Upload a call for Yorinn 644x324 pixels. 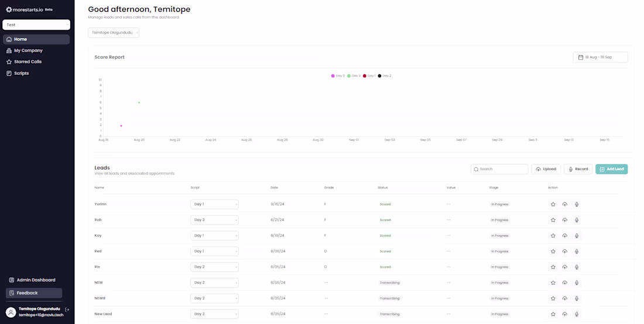click(565, 204)
